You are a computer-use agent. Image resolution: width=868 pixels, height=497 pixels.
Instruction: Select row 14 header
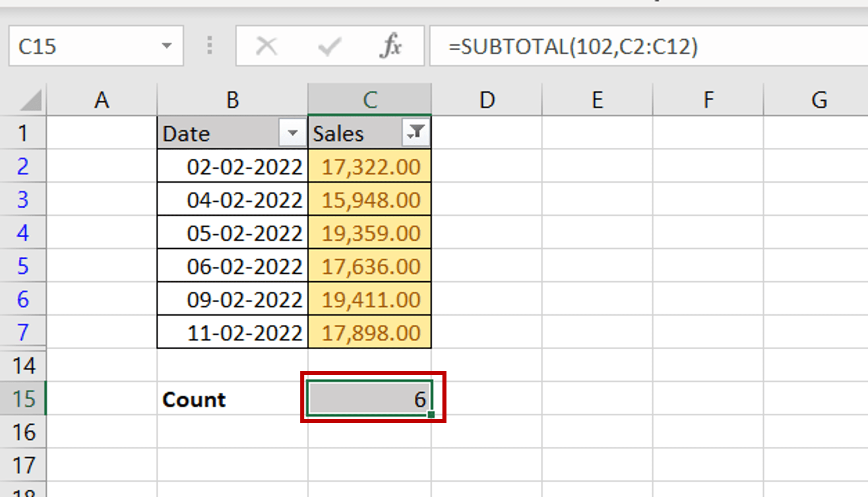24,365
